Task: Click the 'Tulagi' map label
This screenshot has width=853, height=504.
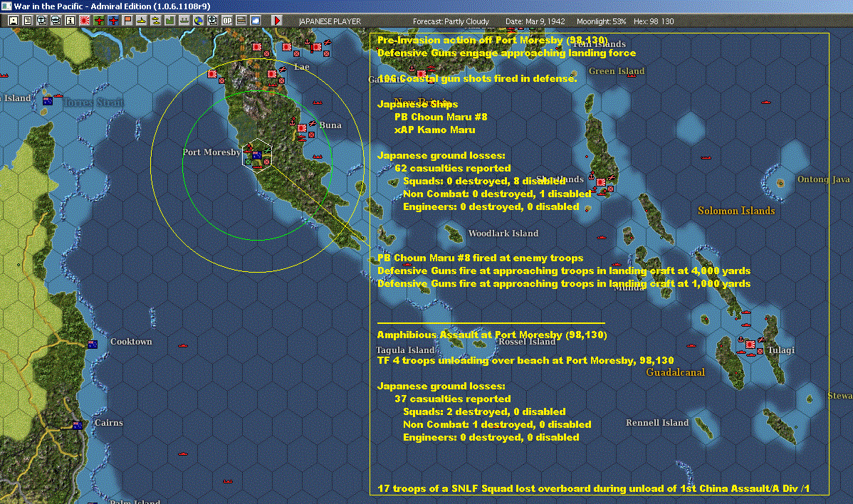Action: pyautogui.click(x=780, y=350)
